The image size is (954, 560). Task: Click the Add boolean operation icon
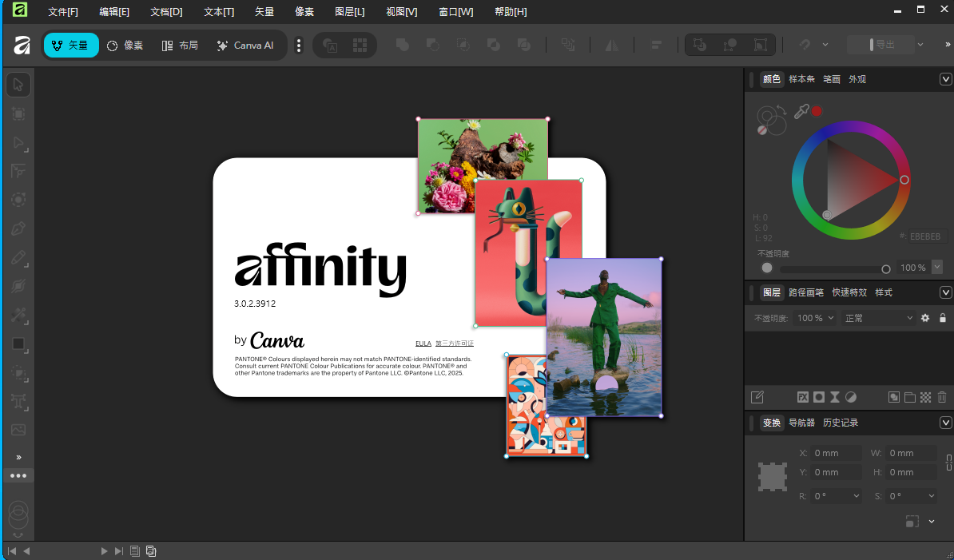click(x=402, y=45)
